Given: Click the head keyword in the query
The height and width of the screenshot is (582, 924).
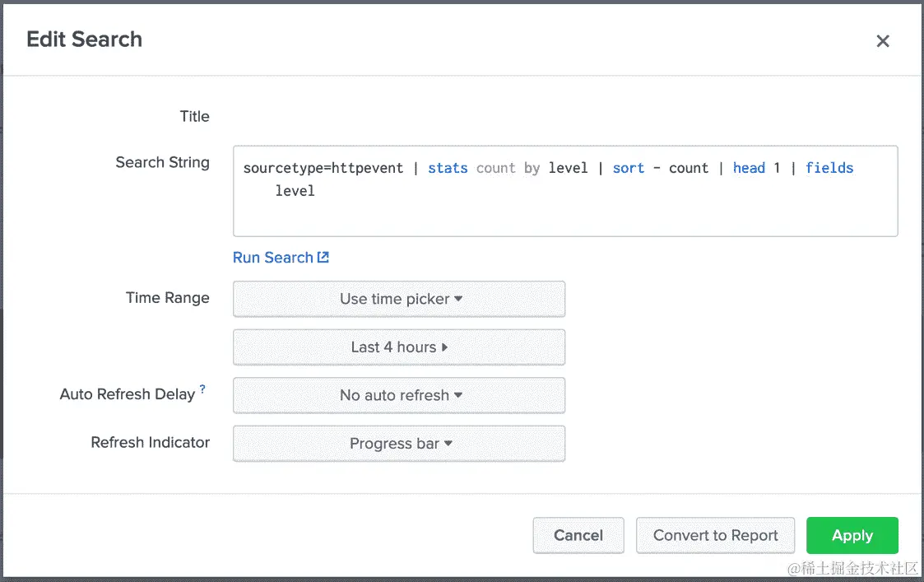Looking at the screenshot, I should click(x=749, y=168).
